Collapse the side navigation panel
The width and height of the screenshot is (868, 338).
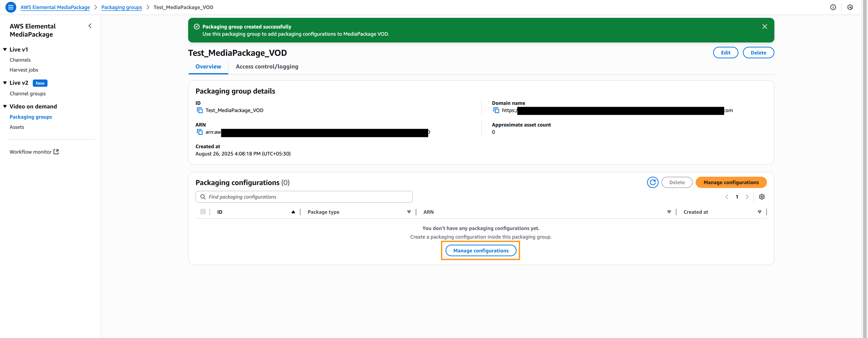pos(90,26)
